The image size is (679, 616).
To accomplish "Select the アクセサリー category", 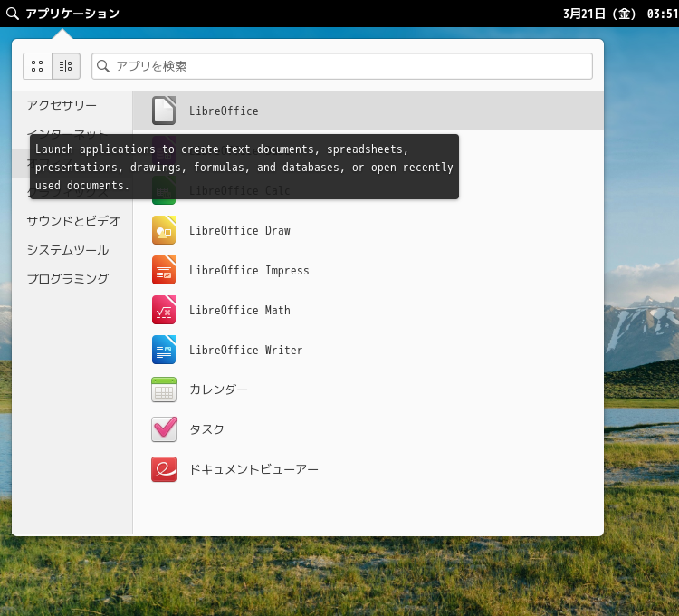I will coord(62,105).
